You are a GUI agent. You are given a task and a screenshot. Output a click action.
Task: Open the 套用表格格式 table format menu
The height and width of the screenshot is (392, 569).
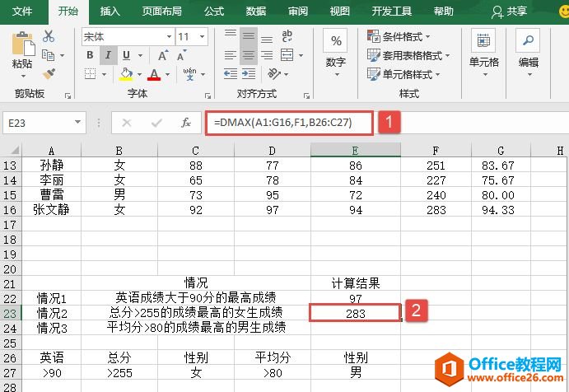tap(408, 55)
